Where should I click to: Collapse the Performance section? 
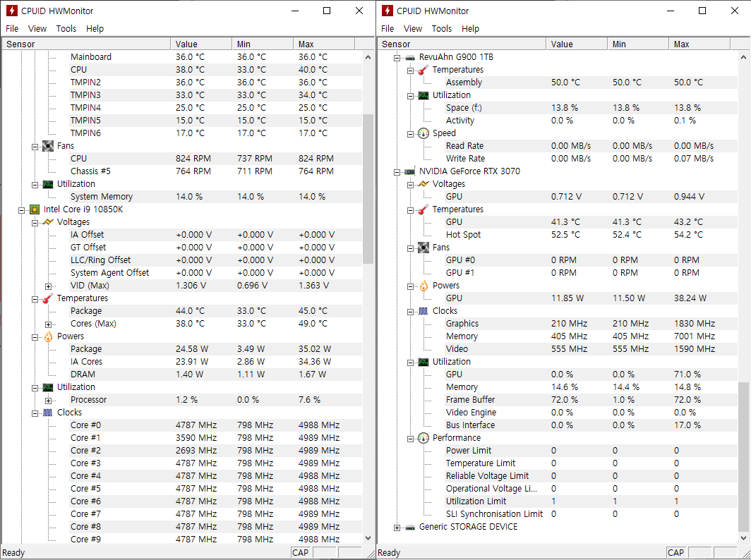411,439
